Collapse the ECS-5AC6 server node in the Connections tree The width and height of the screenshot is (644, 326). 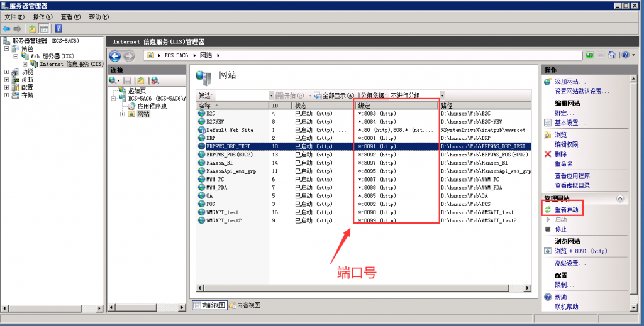[x=114, y=99]
